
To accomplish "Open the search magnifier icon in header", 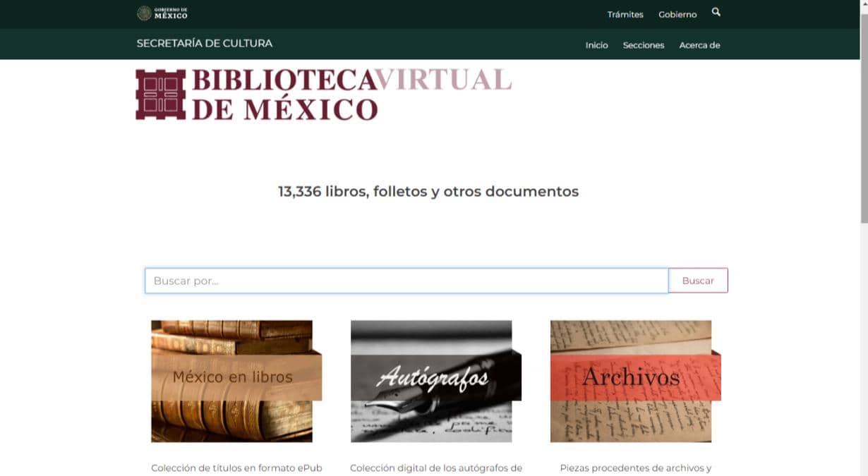I will pyautogui.click(x=716, y=12).
